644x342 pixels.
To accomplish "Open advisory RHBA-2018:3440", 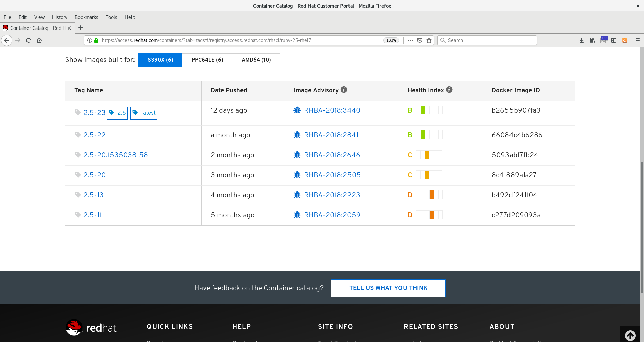I will click(332, 110).
